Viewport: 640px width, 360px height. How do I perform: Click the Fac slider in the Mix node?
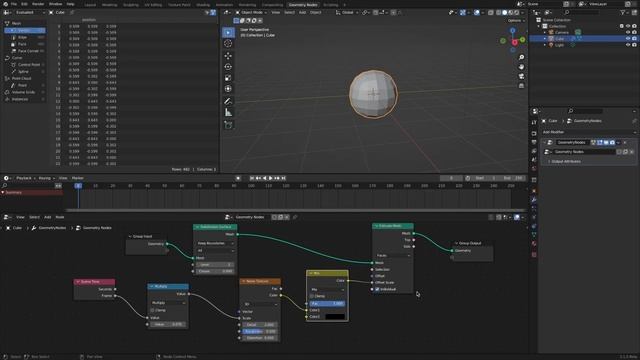point(327,304)
